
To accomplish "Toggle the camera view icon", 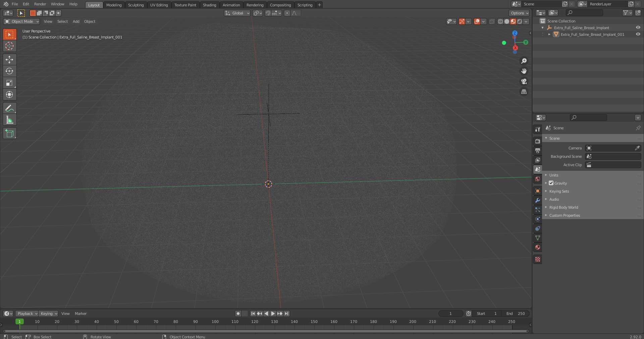I will pyautogui.click(x=524, y=81).
